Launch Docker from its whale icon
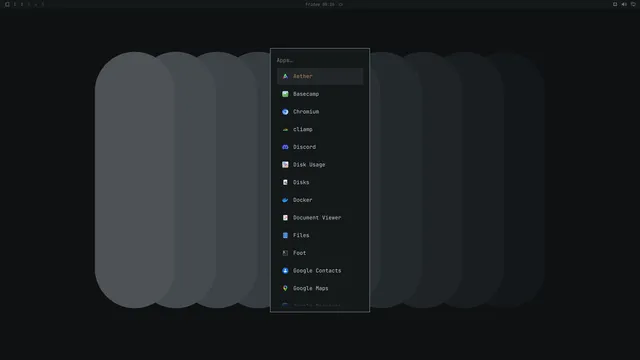This screenshot has width=640, height=360. 285,200
